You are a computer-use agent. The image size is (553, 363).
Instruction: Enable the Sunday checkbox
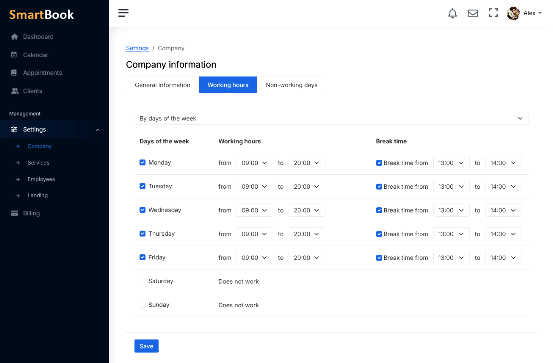tap(142, 304)
